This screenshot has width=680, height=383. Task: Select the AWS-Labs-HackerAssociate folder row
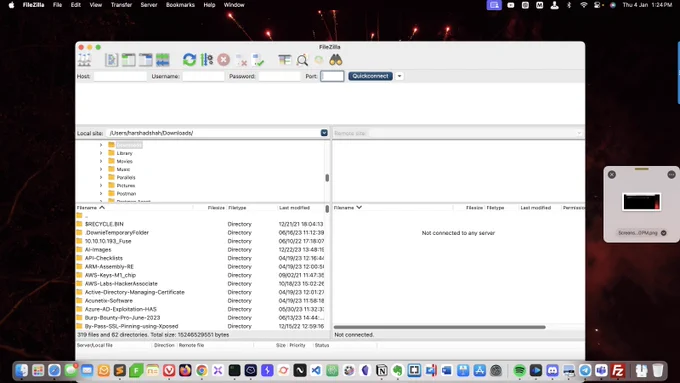200,284
